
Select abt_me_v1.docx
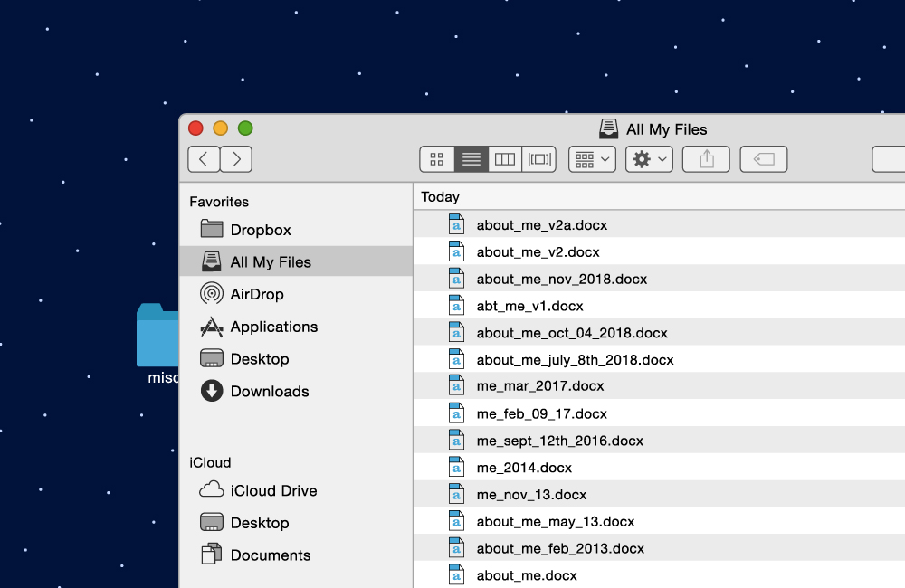click(x=659, y=305)
